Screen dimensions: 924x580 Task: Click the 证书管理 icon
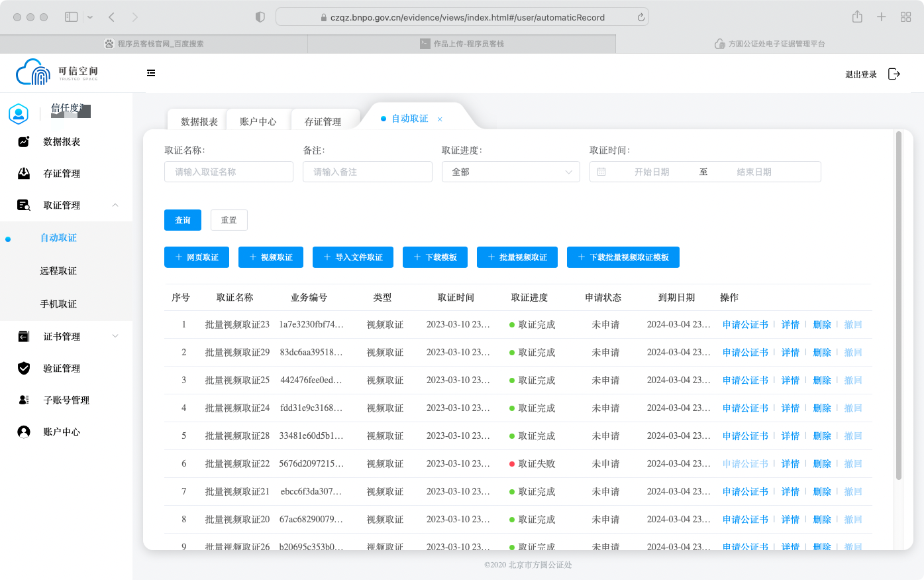24,336
